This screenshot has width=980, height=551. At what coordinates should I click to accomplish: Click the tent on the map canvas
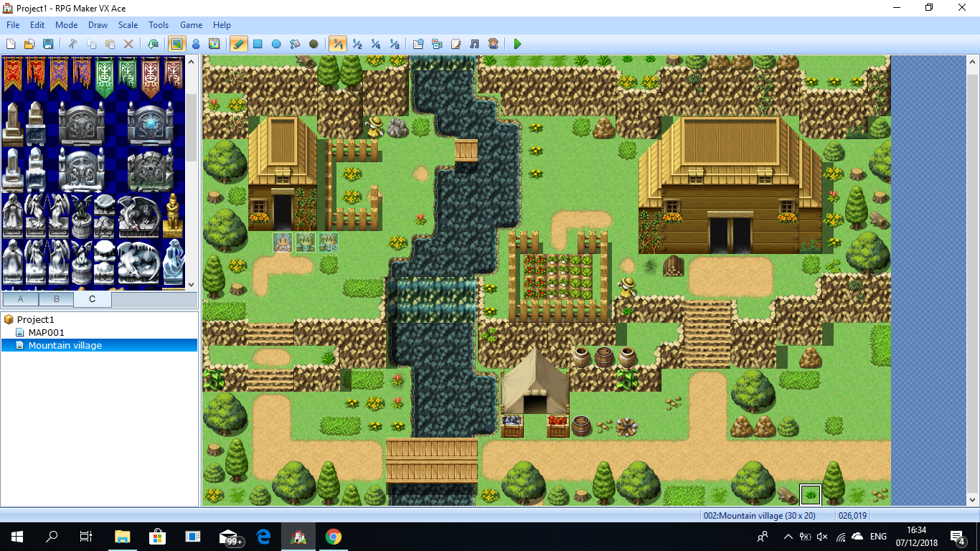click(535, 382)
